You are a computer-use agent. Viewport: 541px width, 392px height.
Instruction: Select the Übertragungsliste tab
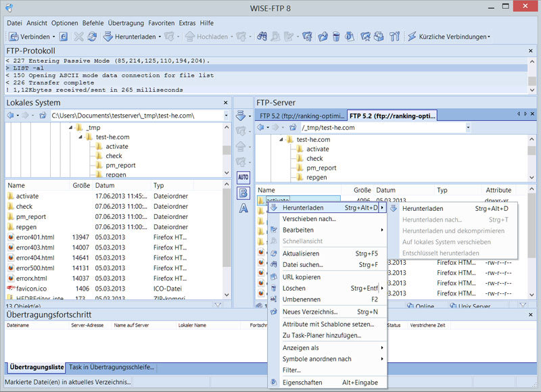tap(37, 367)
